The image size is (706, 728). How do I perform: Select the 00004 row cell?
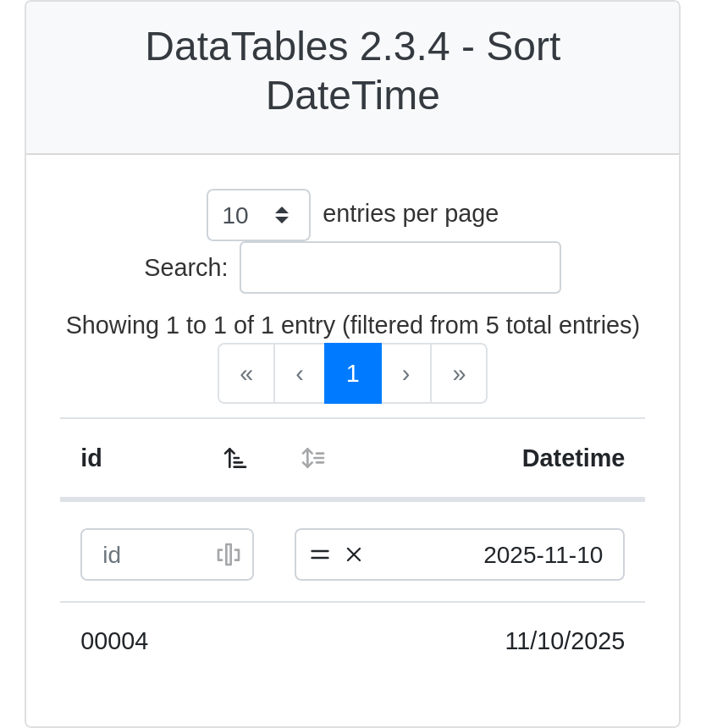tap(114, 641)
